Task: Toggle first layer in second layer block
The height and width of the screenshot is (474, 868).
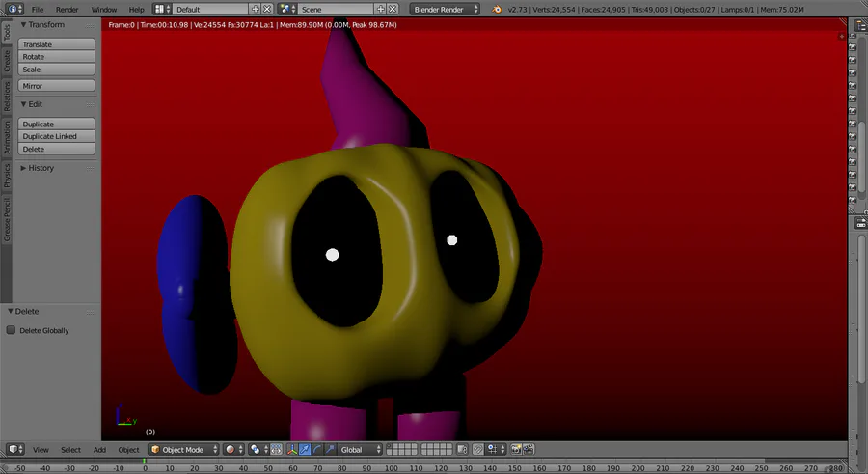Action: tap(424, 446)
